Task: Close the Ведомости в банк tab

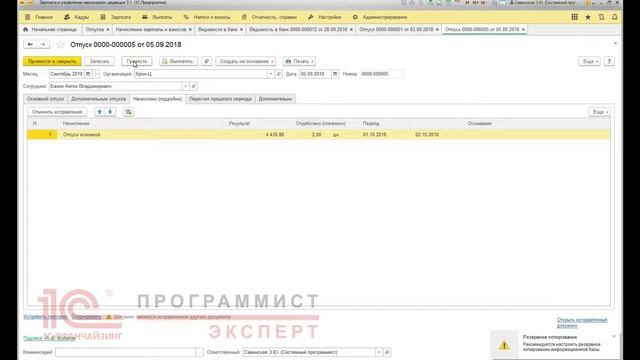Action: click(241, 29)
